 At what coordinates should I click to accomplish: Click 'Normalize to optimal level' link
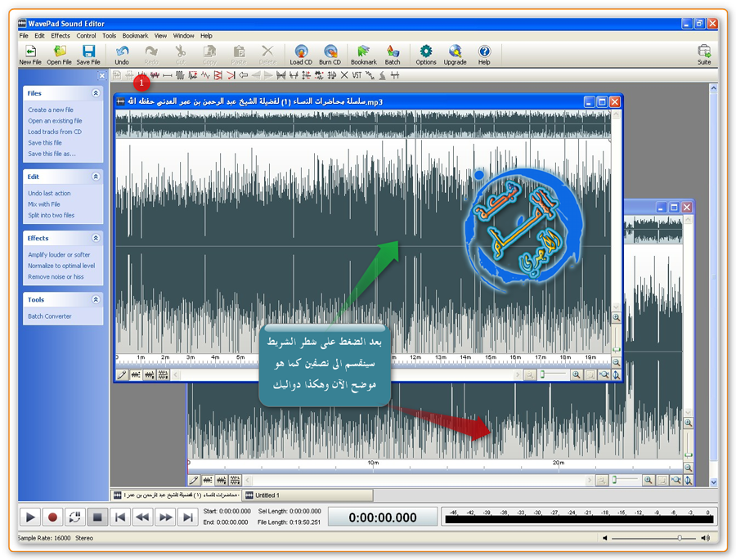[61, 266]
